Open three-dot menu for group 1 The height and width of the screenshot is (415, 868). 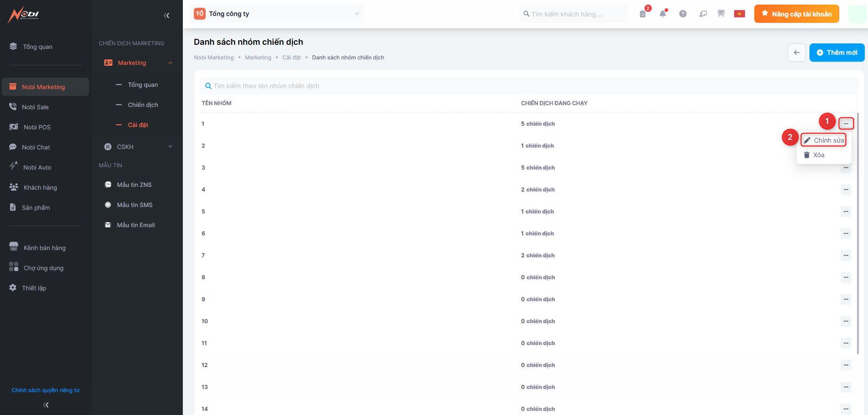pyautogui.click(x=846, y=123)
